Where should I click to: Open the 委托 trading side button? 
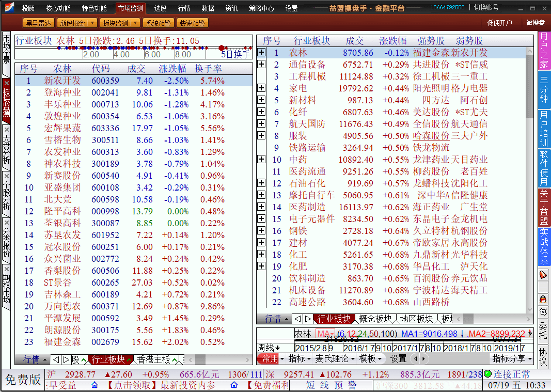click(543, 330)
